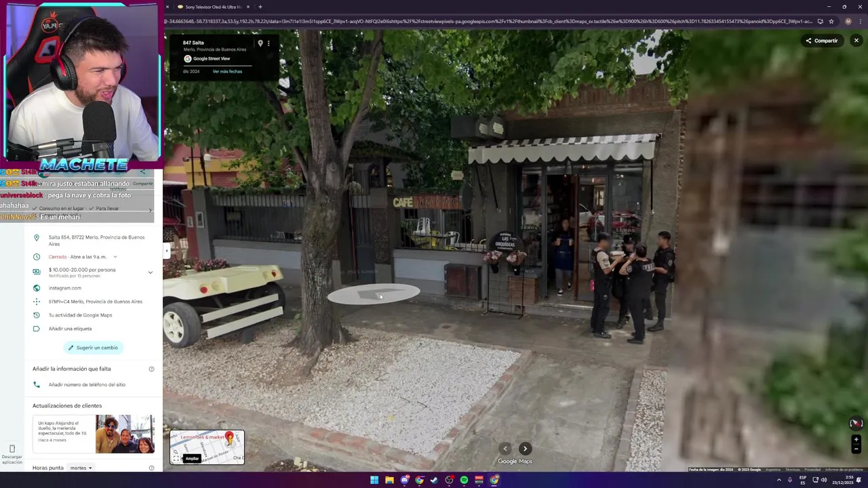
Task: Click the taskbar volume speaker icon
Action: pyautogui.click(x=824, y=480)
